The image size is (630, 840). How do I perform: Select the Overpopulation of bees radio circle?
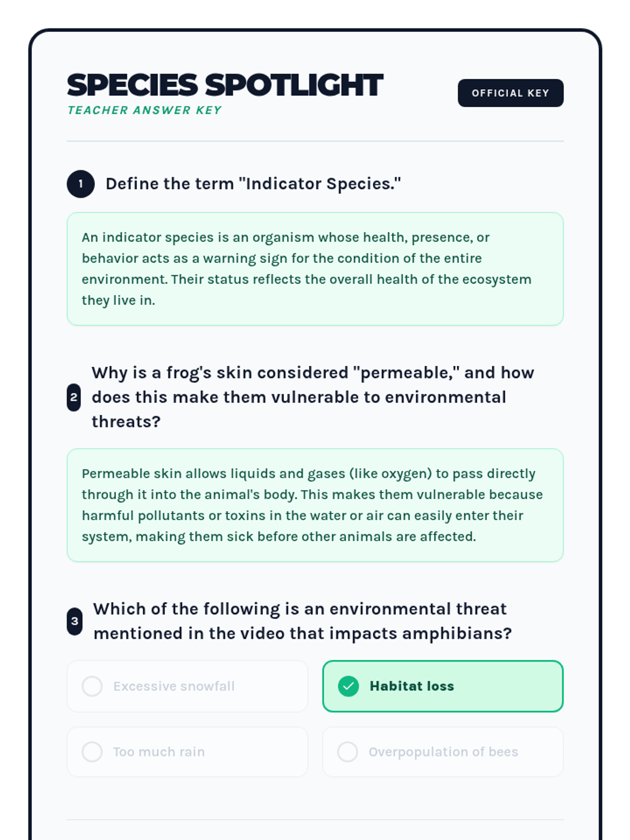348,752
